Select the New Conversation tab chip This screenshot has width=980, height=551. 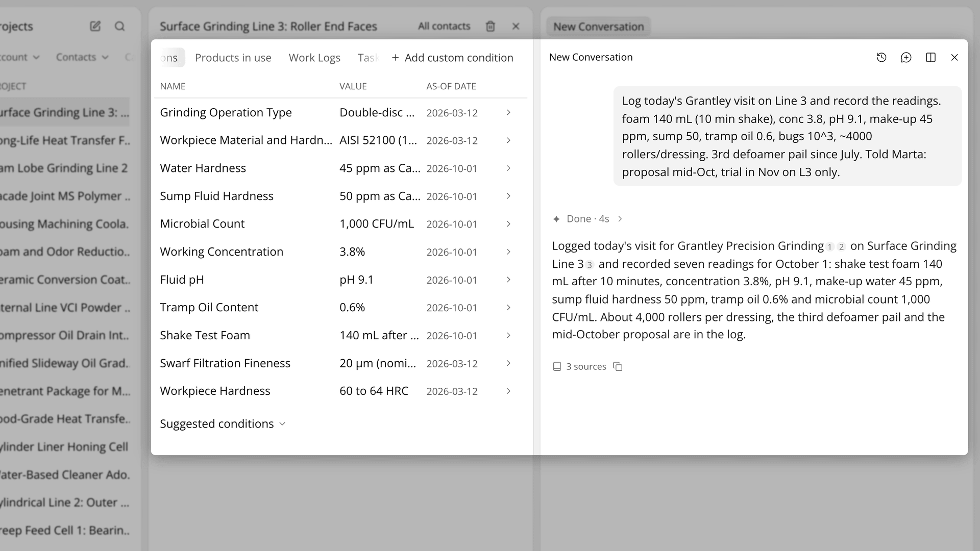click(x=598, y=27)
